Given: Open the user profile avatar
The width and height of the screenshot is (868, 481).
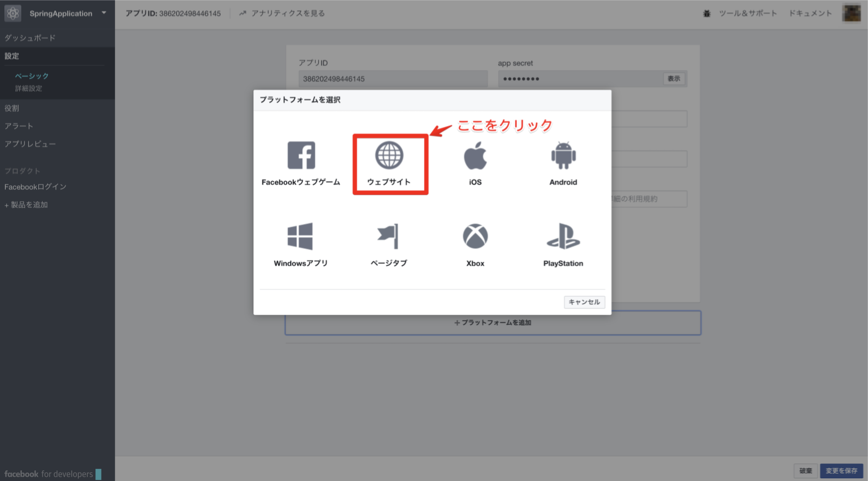Looking at the screenshot, I should (x=852, y=13).
